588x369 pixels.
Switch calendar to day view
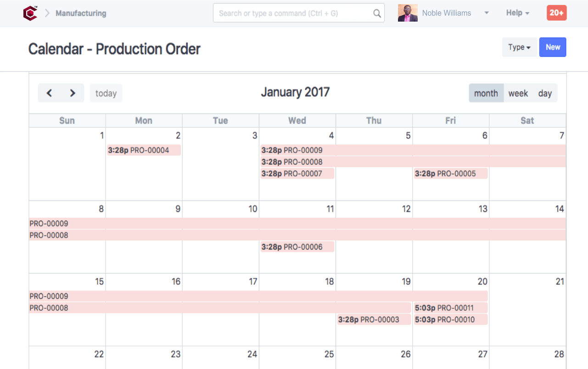click(545, 93)
